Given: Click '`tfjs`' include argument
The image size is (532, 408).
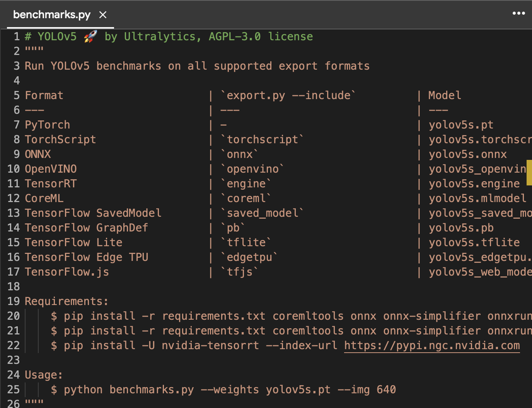Looking at the screenshot, I should coord(240,272).
